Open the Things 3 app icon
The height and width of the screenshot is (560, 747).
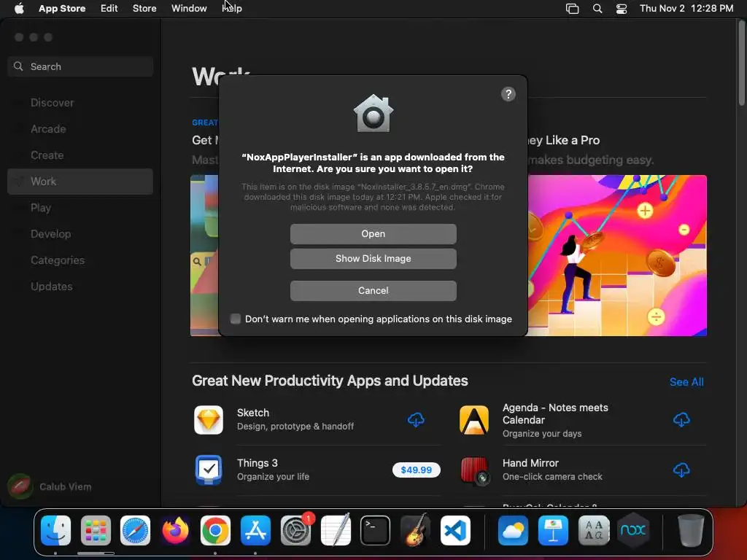tap(209, 470)
